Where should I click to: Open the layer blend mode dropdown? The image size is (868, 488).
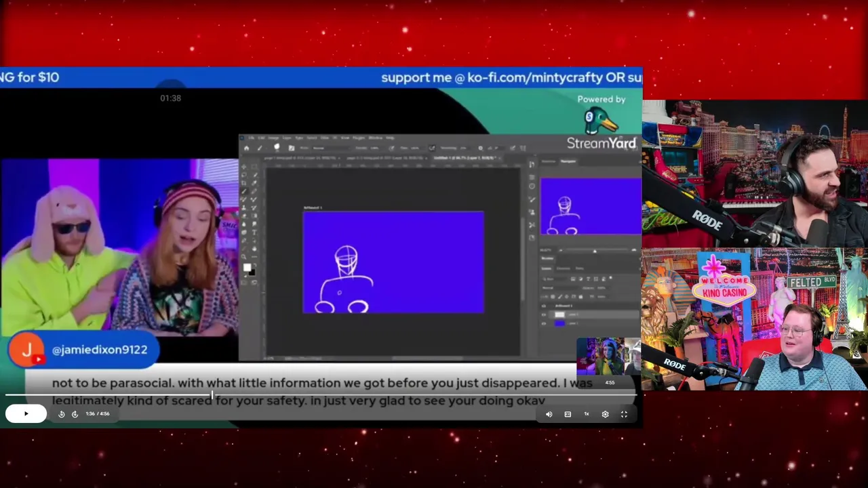coord(559,287)
